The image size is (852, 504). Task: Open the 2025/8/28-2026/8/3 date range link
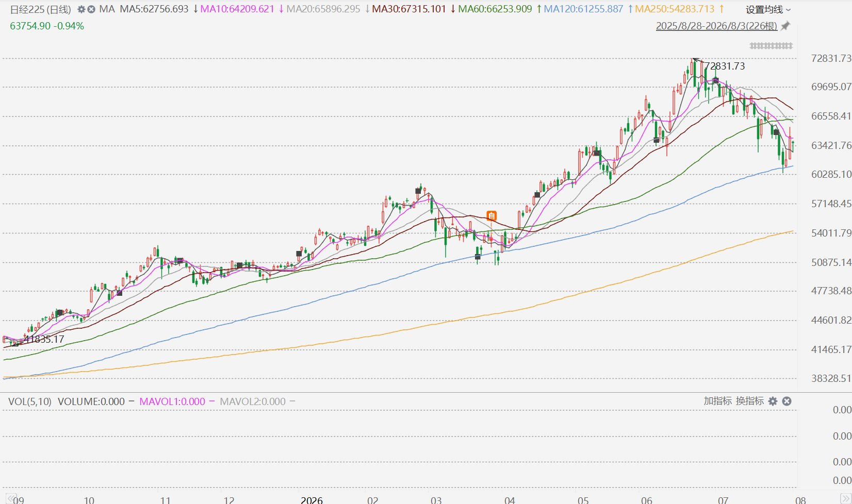click(x=716, y=26)
